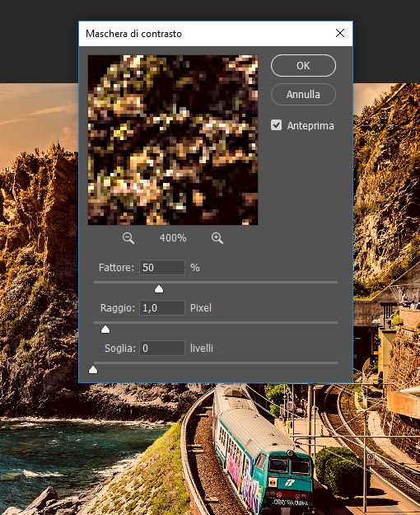Click the Annulla button

tap(303, 95)
